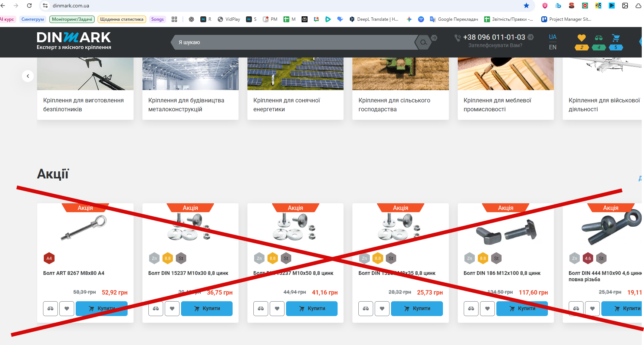Click the blue cart counter badge 5
Screen dimensions: 644x345
(x=616, y=47)
